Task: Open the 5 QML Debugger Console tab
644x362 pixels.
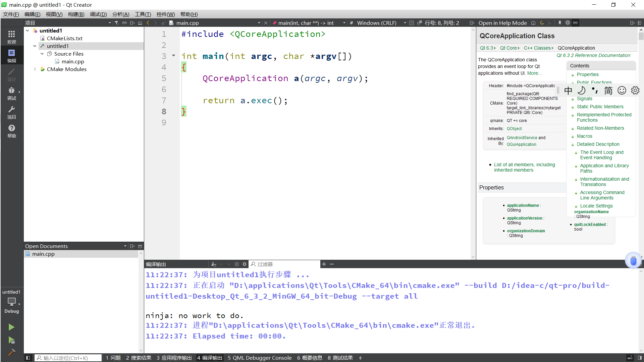Action: tap(260, 358)
